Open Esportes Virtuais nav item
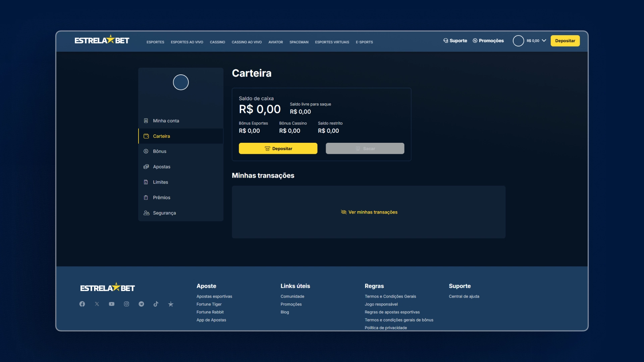Image resolution: width=644 pixels, height=362 pixels. pyautogui.click(x=332, y=42)
